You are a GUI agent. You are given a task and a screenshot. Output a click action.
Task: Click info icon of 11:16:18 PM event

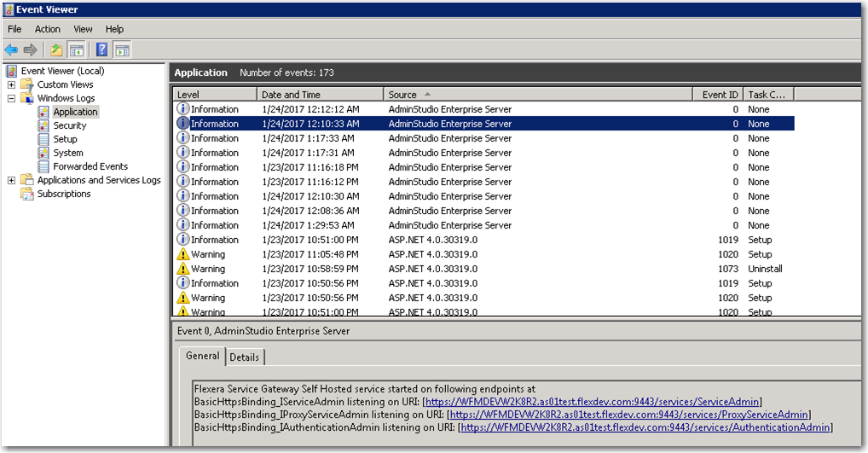coord(182,166)
